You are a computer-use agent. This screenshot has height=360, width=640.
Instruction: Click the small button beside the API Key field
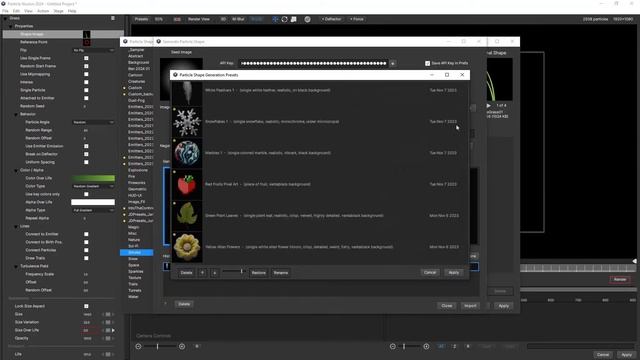click(393, 63)
